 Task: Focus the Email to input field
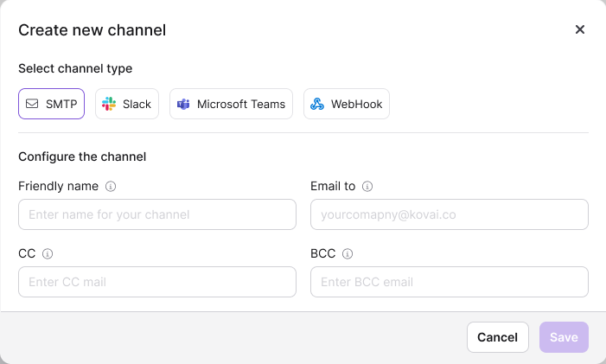[x=450, y=214]
